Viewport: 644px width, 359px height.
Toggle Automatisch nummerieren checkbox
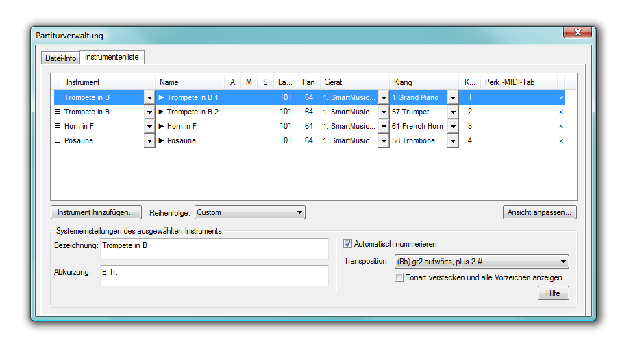348,244
